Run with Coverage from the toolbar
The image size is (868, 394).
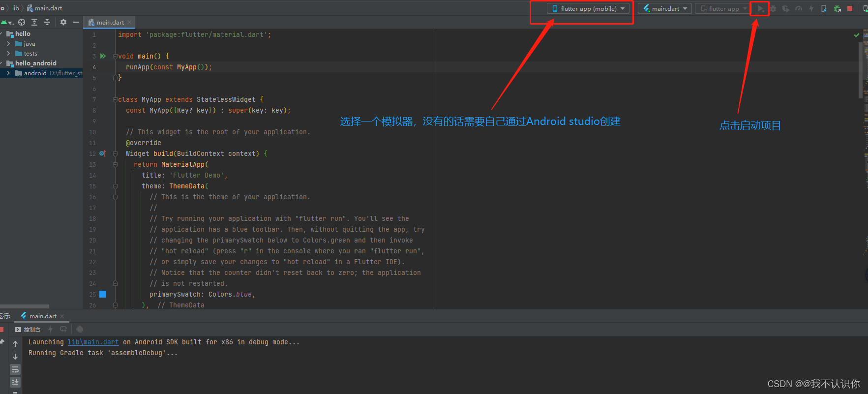[786, 8]
